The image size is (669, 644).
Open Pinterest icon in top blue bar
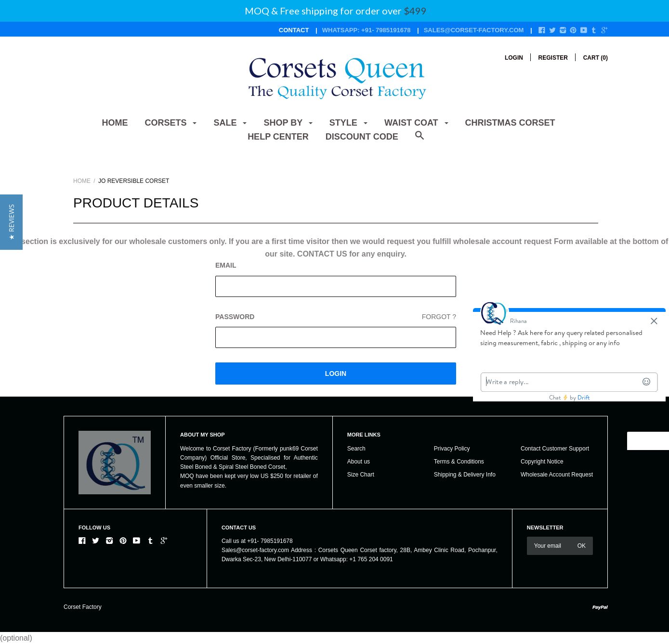point(573,30)
